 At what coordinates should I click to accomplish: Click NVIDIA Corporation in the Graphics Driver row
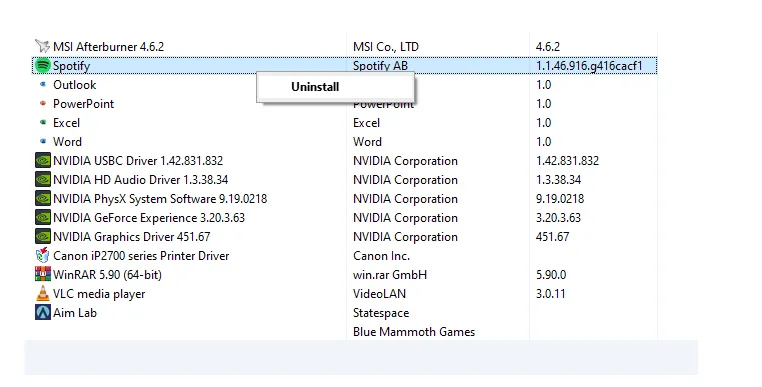405,236
